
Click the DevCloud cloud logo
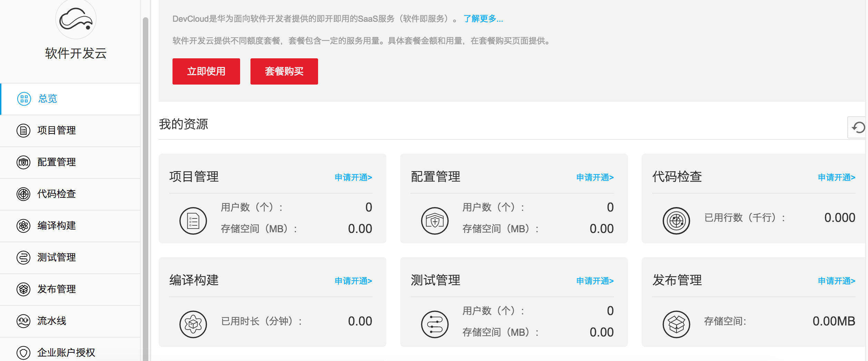coord(76,19)
